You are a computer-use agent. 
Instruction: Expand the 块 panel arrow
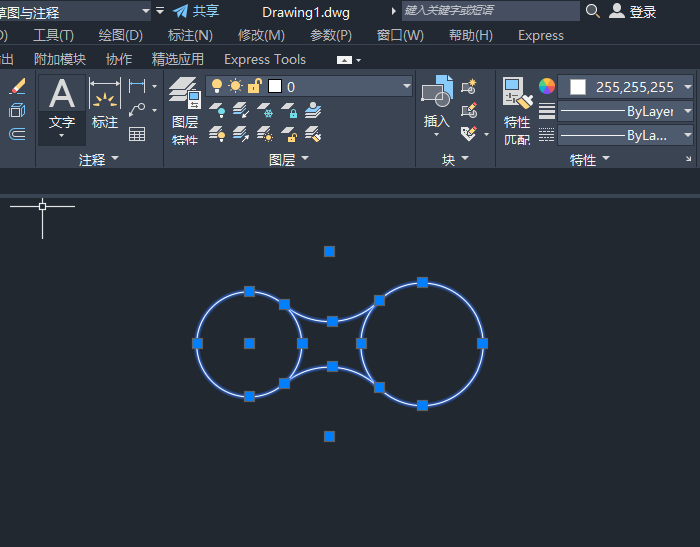465,158
